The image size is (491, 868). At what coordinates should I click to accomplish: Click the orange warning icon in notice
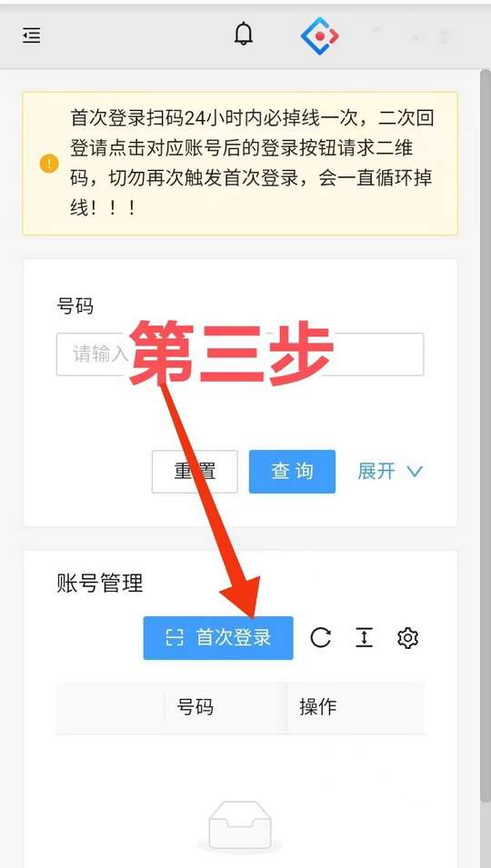click(x=49, y=164)
